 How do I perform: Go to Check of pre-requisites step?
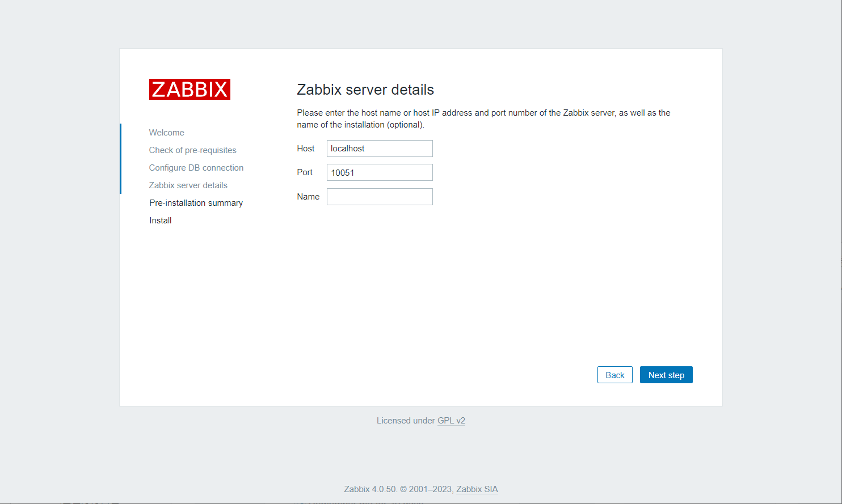192,150
